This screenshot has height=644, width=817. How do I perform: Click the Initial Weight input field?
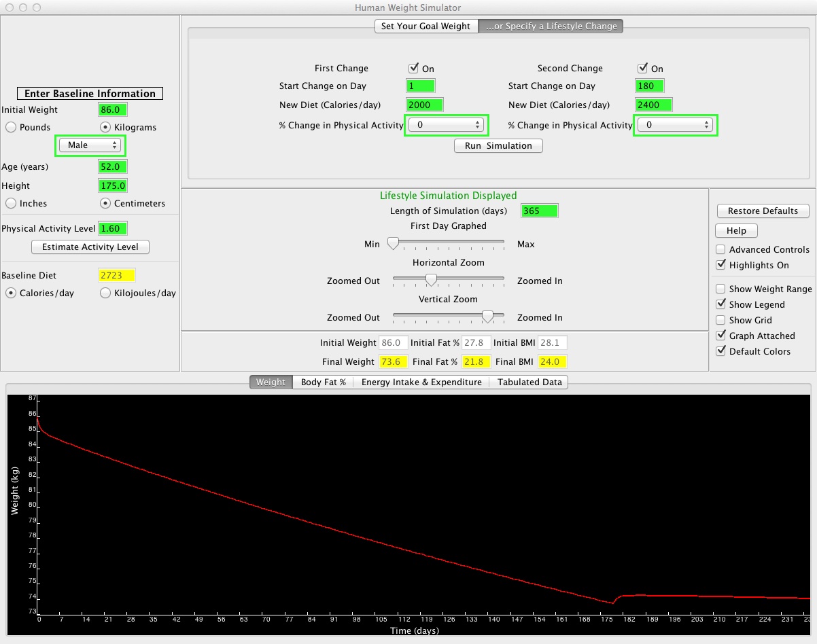[113, 110]
